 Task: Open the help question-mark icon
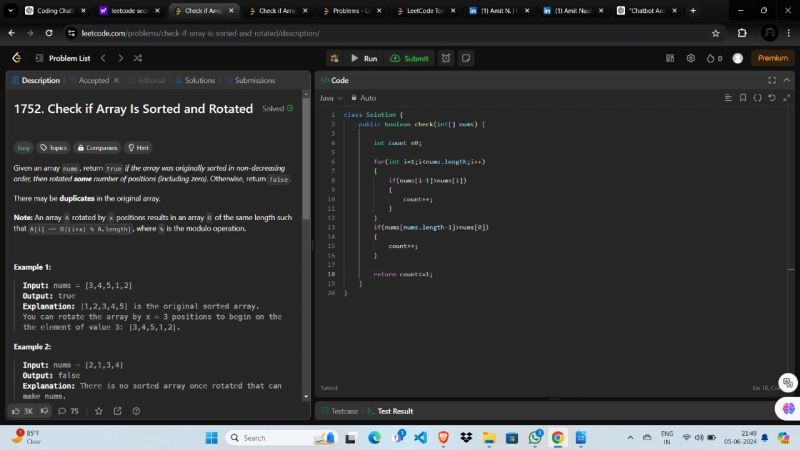tap(136, 411)
